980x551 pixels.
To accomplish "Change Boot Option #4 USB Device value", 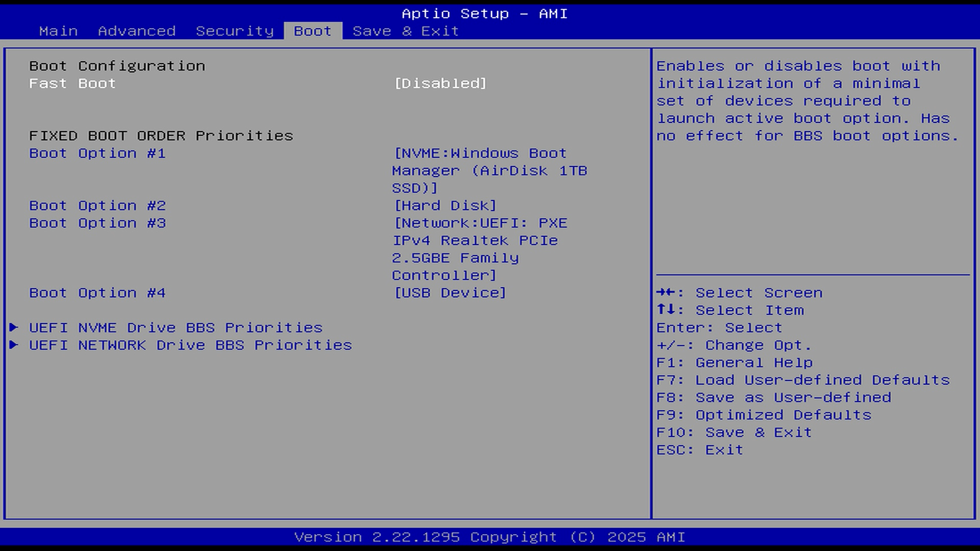I will (450, 293).
